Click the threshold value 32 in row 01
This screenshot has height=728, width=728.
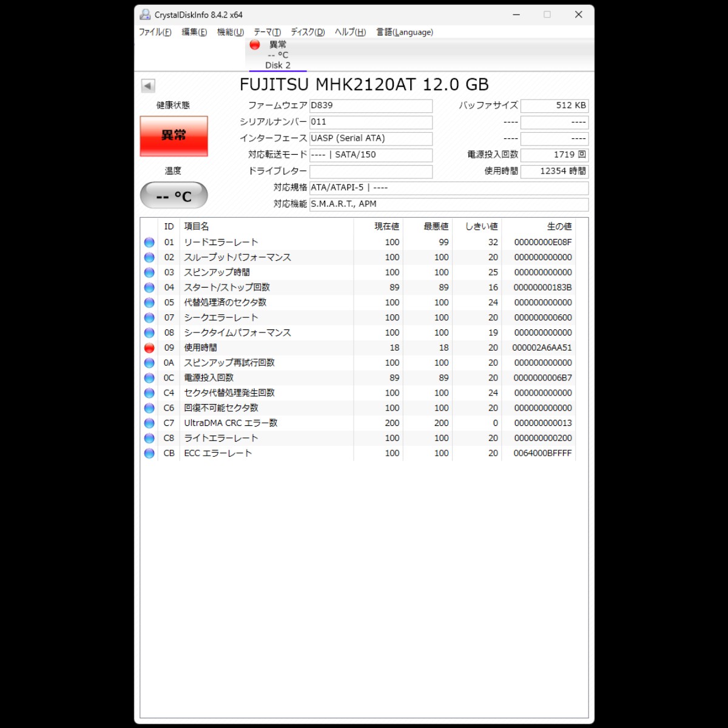click(x=493, y=242)
